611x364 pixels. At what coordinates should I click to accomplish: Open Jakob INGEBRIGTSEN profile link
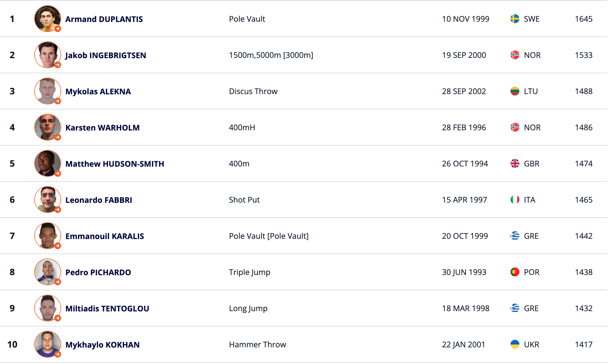[x=106, y=55]
